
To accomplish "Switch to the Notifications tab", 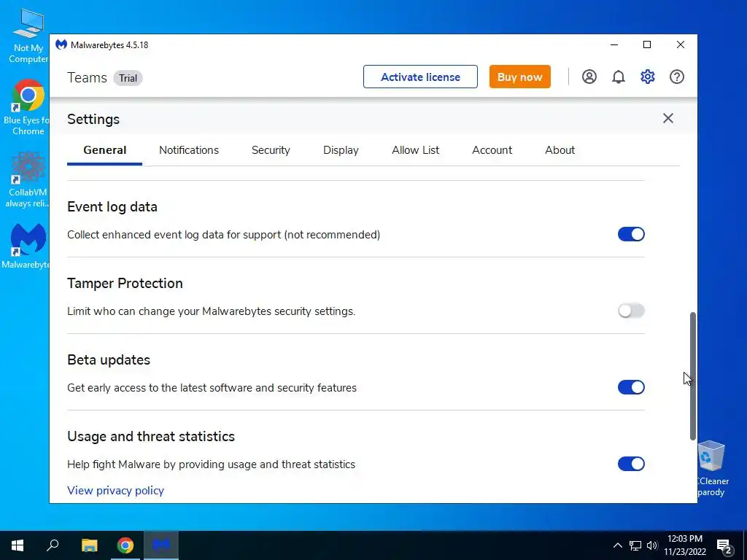I will [189, 150].
